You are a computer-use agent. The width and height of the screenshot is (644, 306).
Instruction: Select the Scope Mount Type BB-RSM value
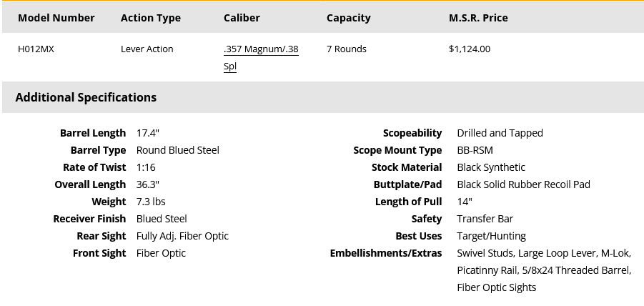tap(475, 150)
